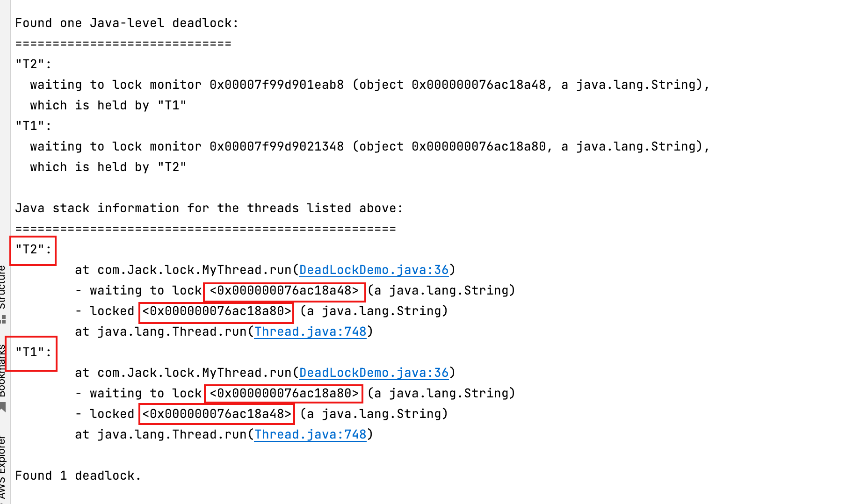This screenshot has width=868, height=504.
Task: Click the Bookmarks ribbon icon
Action: (x=3, y=407)
